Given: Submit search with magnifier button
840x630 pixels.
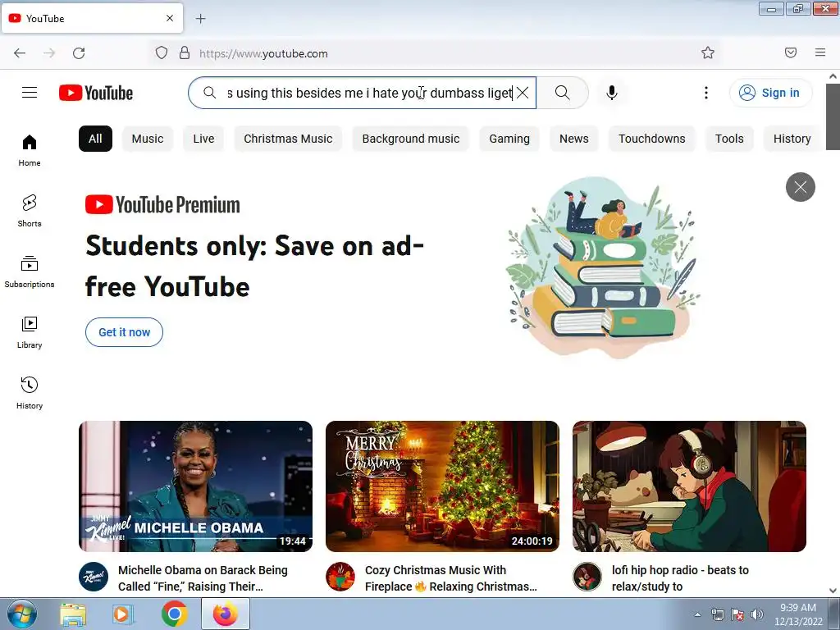Looking at the screenshot, I should coord(563,93).
